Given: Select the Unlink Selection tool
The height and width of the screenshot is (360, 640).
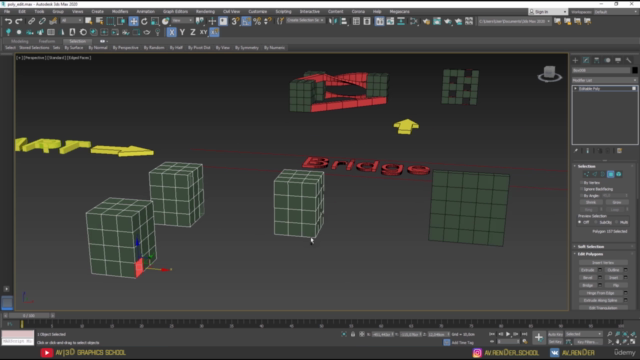Looking at the screenshot, I should 42,21.
